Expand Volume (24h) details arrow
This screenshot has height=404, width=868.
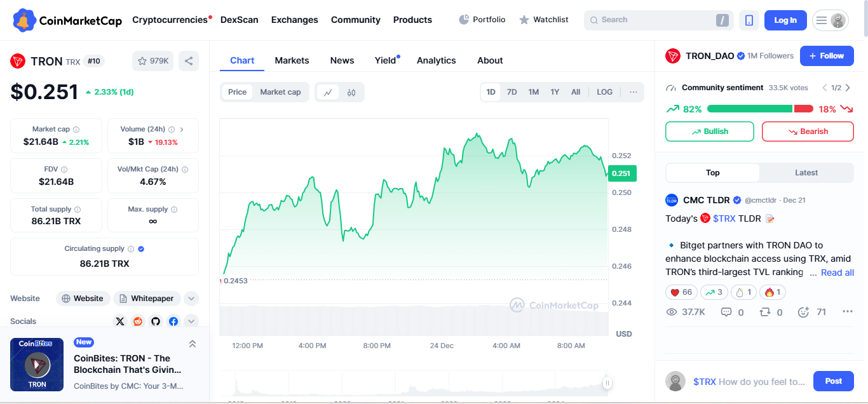pos(181,129)
